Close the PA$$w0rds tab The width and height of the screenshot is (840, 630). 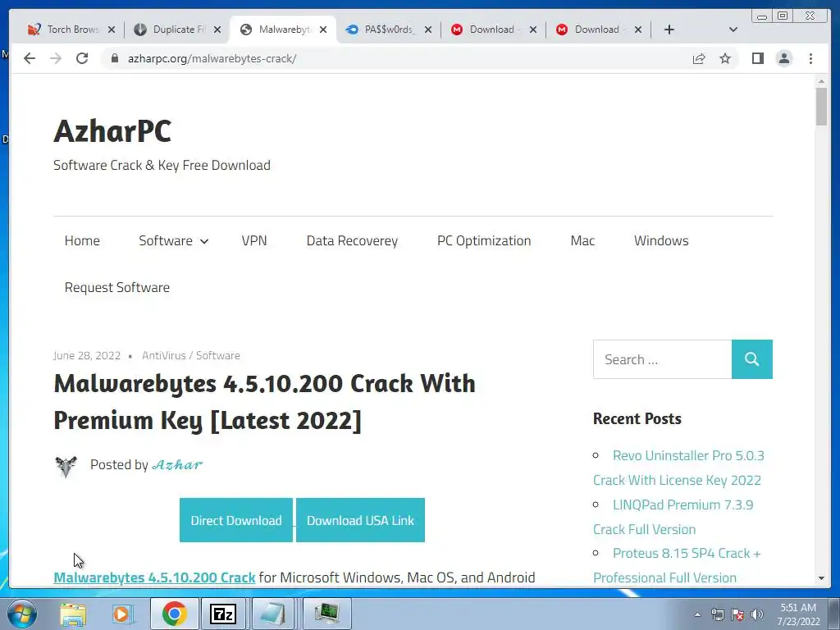(x=428, y=30)
